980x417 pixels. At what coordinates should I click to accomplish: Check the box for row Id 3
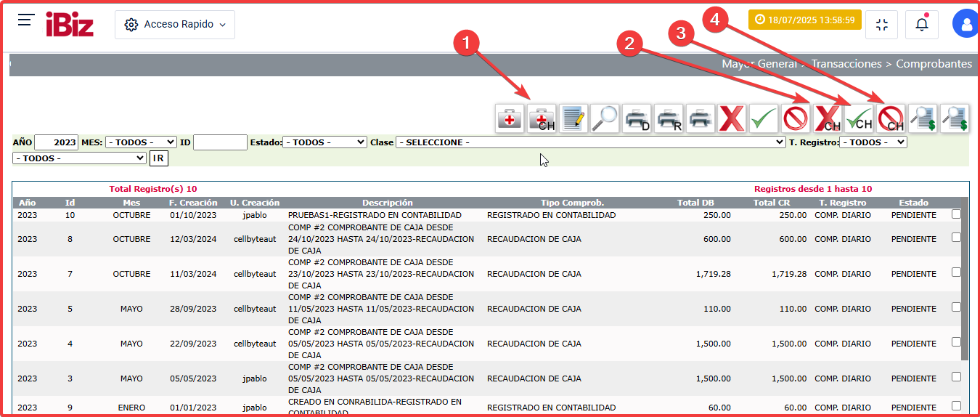click(956, 377)
